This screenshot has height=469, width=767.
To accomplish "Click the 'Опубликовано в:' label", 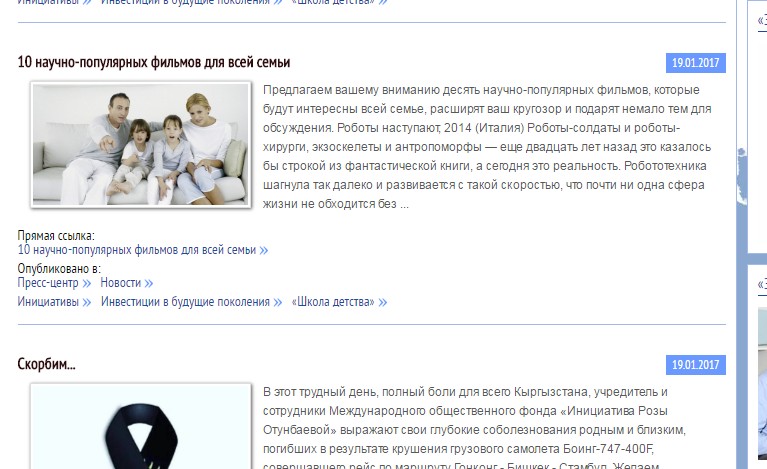I will 59,268.
